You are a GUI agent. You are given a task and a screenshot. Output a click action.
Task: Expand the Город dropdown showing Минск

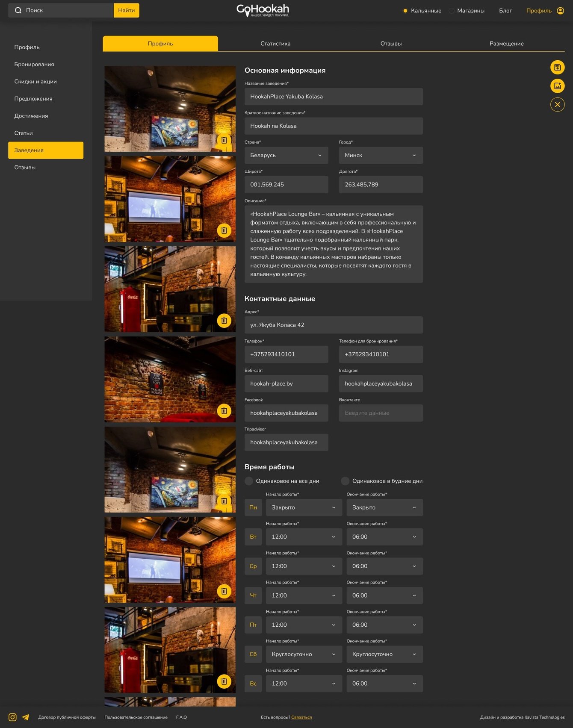(x=381, y=155)
